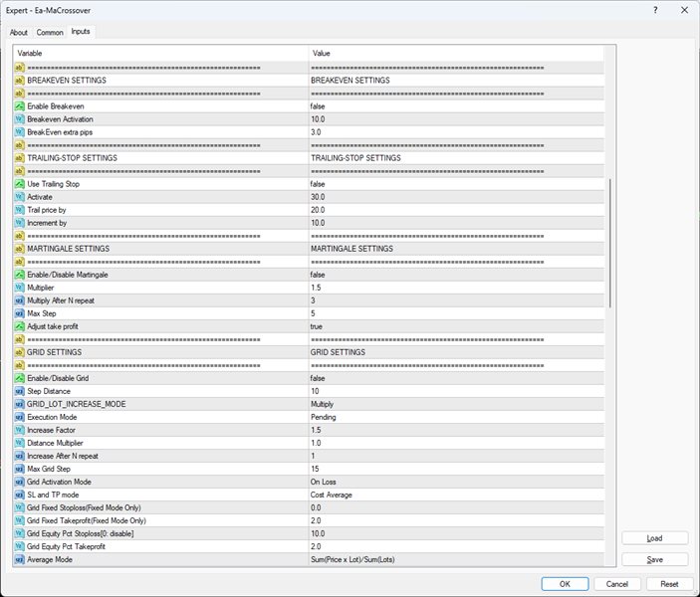Click the icon beside Max Grid Step

click(19, 469)
